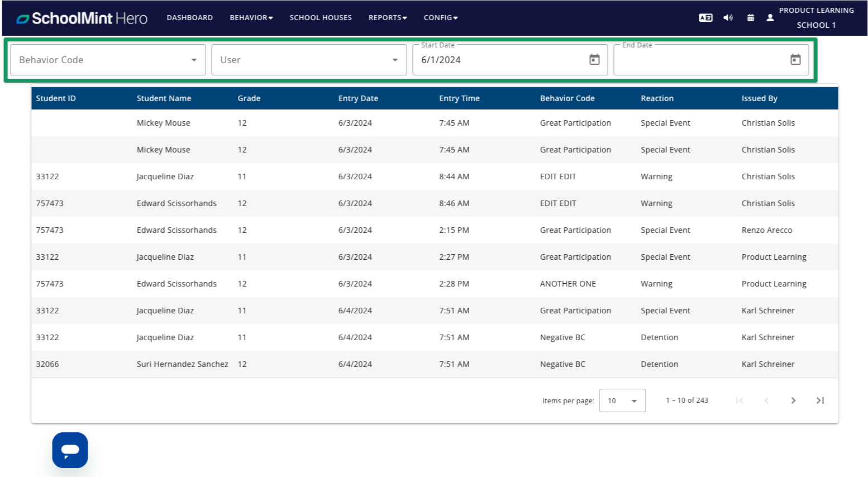Sort by the Entry Time column header
This screenshot has height=477, width=868.
[459, 98]
